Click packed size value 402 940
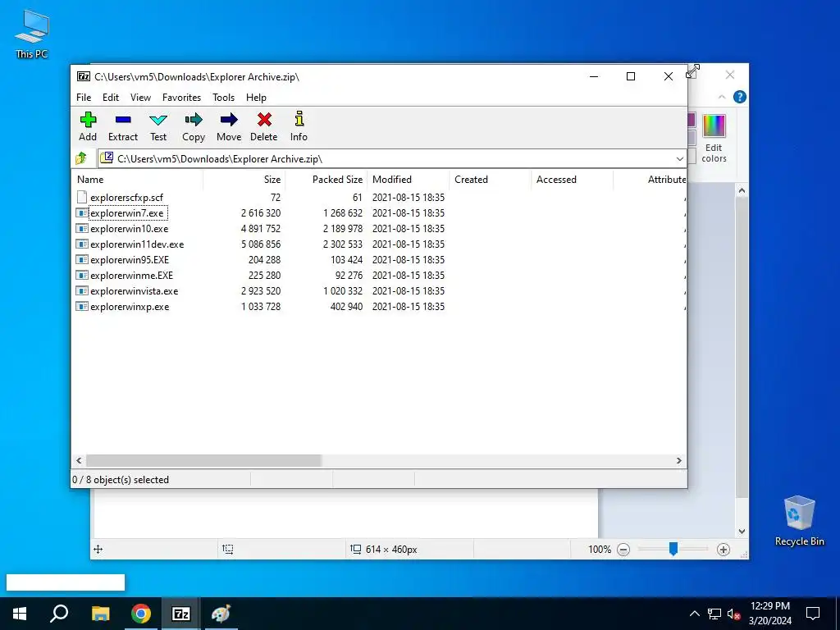The height and width of the screenshot is (630, 840). (x=347, y=307)
